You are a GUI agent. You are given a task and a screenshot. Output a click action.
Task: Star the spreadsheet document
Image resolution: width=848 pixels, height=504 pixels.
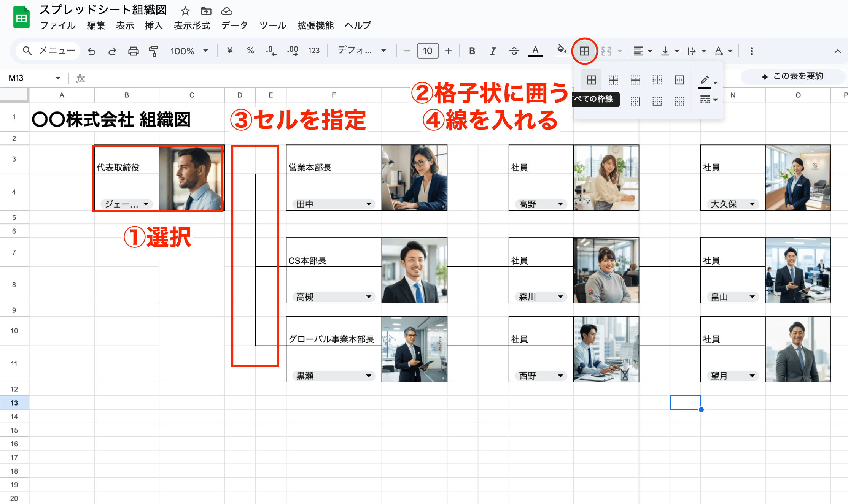(185, 11)
